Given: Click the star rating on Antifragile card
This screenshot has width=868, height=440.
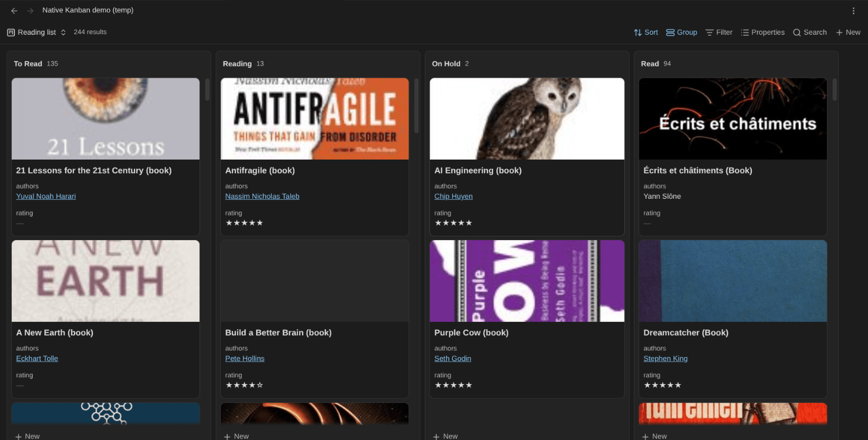Looking at the screenshot, I should [244, 223].
